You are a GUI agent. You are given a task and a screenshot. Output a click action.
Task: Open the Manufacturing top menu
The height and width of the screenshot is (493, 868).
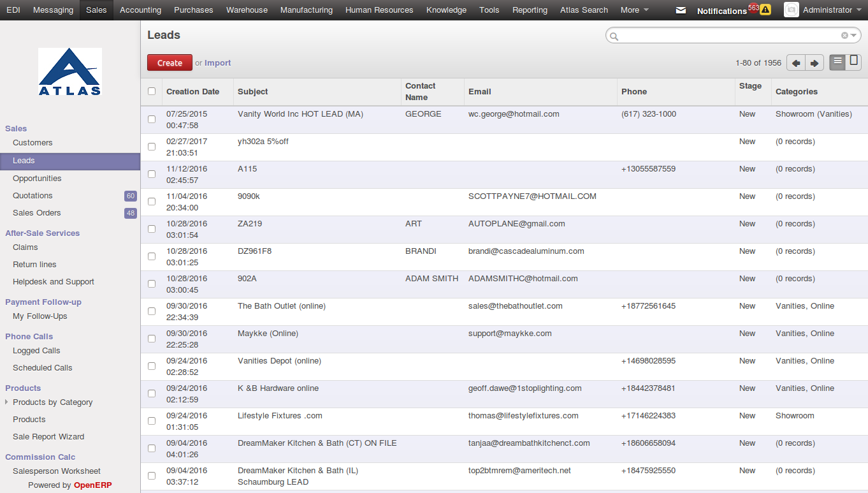(x=307, y=10)
